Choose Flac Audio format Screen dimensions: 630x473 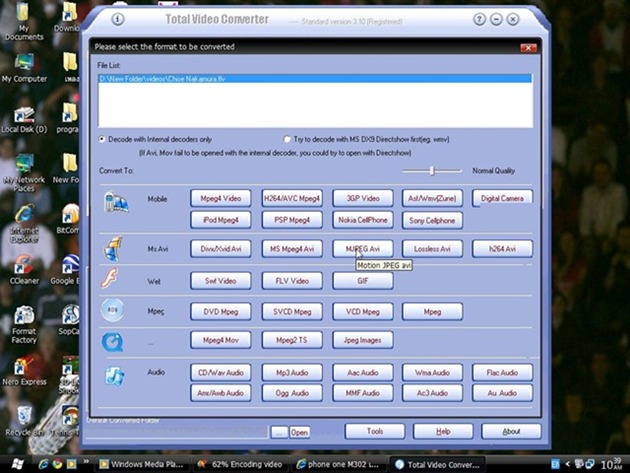click(x=502, y=373)
